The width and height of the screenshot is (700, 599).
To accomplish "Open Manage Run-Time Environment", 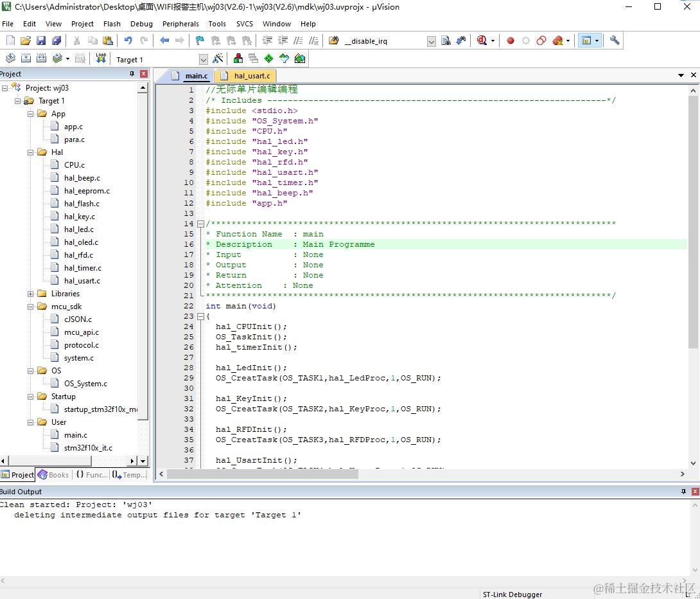I will [x=268, y=58].
